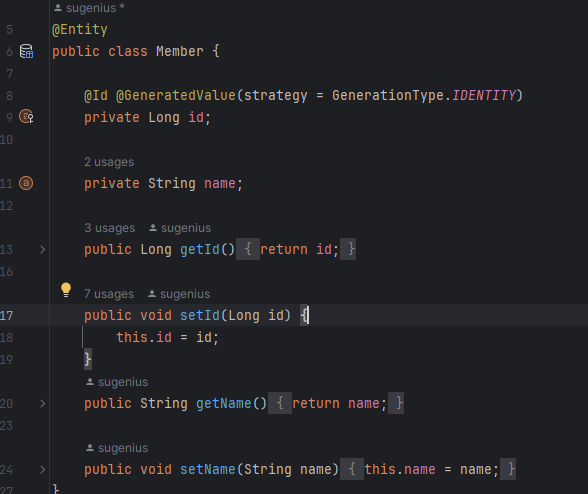The image size is (588, 494).
Task: Click 'this.id = id;' statement
Action: pos(167,337)
